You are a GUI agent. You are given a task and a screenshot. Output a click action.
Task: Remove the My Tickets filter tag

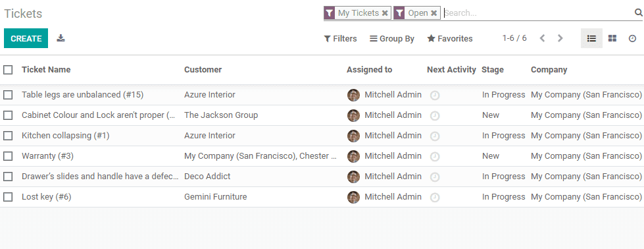(385, 13)
